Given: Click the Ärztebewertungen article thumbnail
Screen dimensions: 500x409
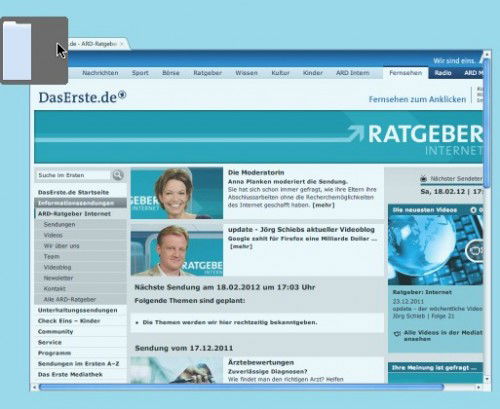Looking at the screenshot, I should 177,370.
